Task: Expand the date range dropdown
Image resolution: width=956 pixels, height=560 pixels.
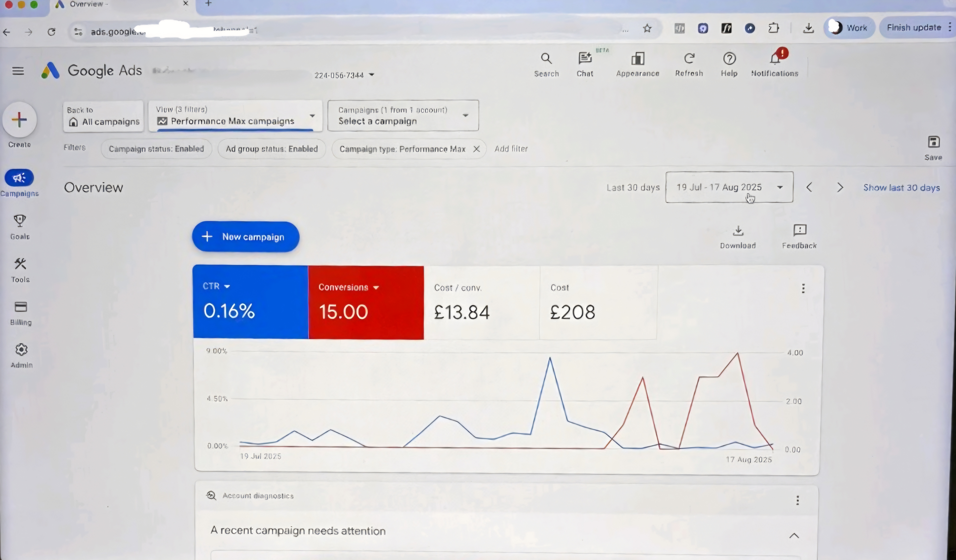Action: point(729,187)
